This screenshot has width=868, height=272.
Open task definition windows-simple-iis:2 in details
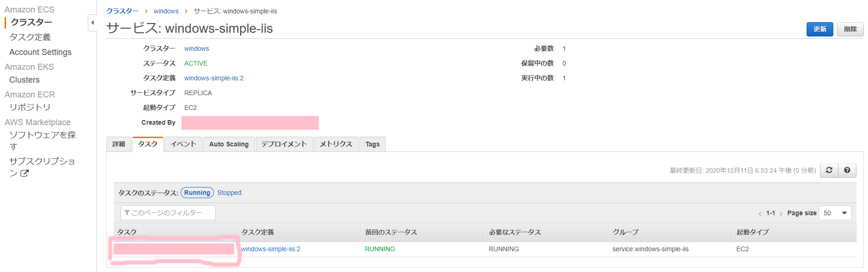(214, 78)
